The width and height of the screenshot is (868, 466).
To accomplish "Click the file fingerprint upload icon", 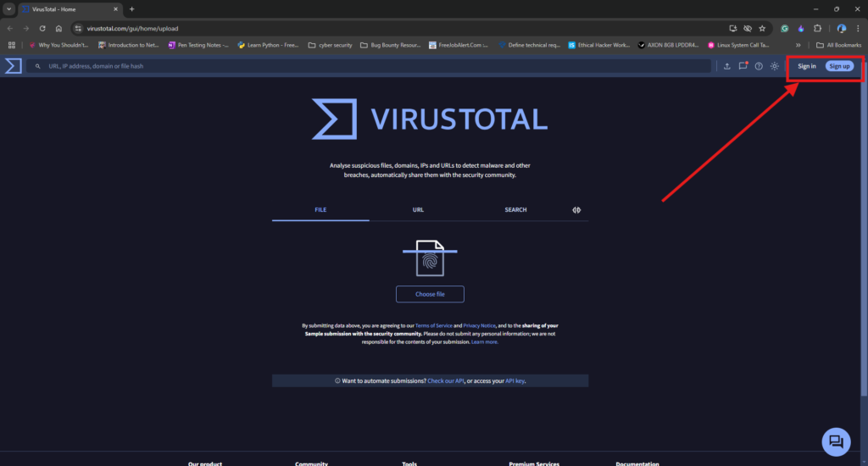I will (430, 258).
